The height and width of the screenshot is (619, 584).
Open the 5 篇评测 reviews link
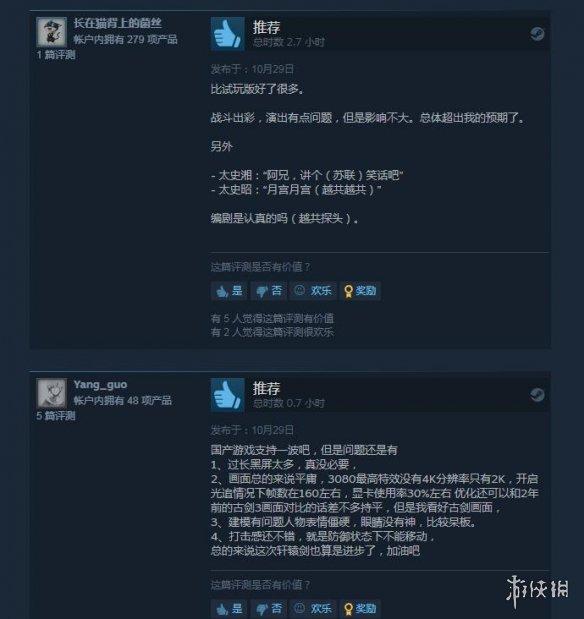coord(56,416)
